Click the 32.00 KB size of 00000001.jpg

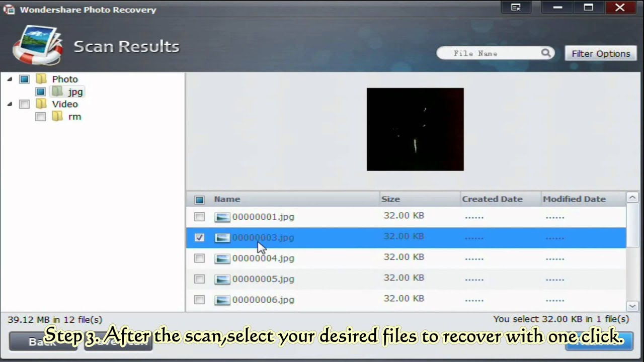point(404,215)
